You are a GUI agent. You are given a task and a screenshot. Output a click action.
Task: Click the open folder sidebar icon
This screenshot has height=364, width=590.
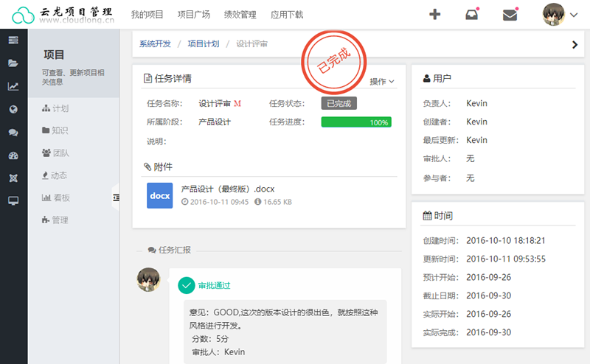click(13, 63)
